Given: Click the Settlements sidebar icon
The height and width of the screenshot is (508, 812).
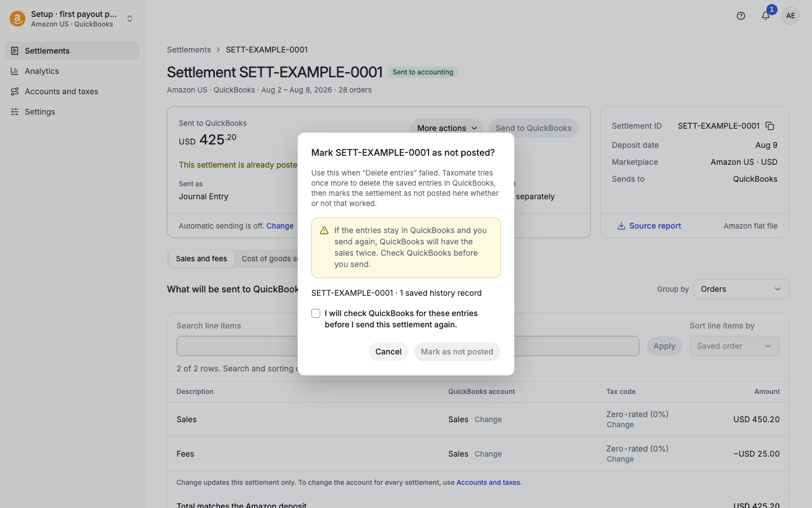Looking at the screenshot, I should [15, 51].
